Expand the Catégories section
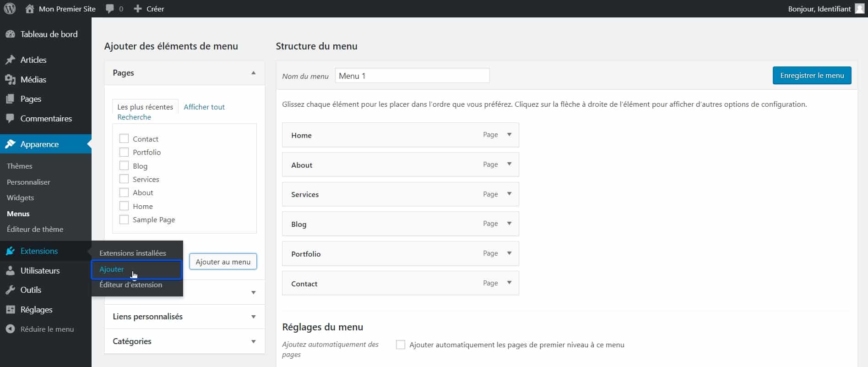The height and width of the screenshot is (367, 868). 253,341
